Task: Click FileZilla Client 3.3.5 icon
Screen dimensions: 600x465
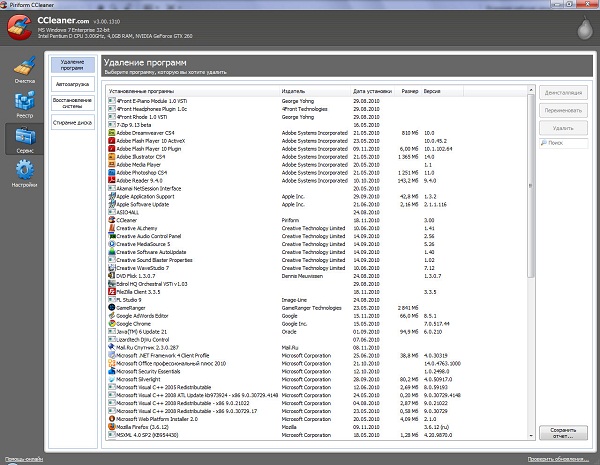Action: tap(111, 292)
